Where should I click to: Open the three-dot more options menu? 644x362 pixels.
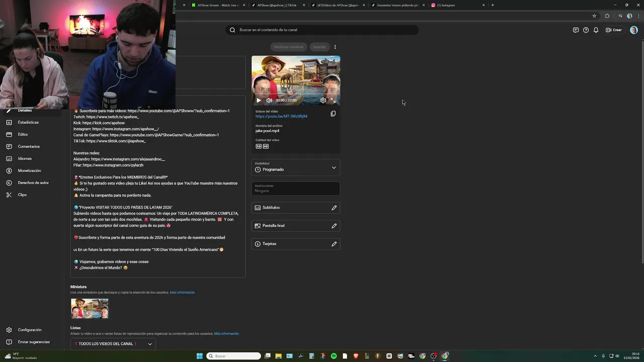pos(335,47)
